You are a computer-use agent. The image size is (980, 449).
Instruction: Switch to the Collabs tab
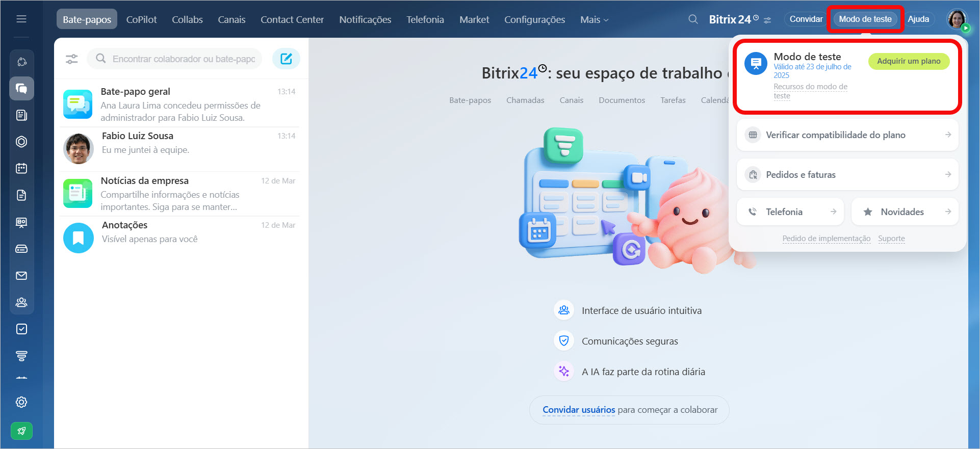click(187, 19)
